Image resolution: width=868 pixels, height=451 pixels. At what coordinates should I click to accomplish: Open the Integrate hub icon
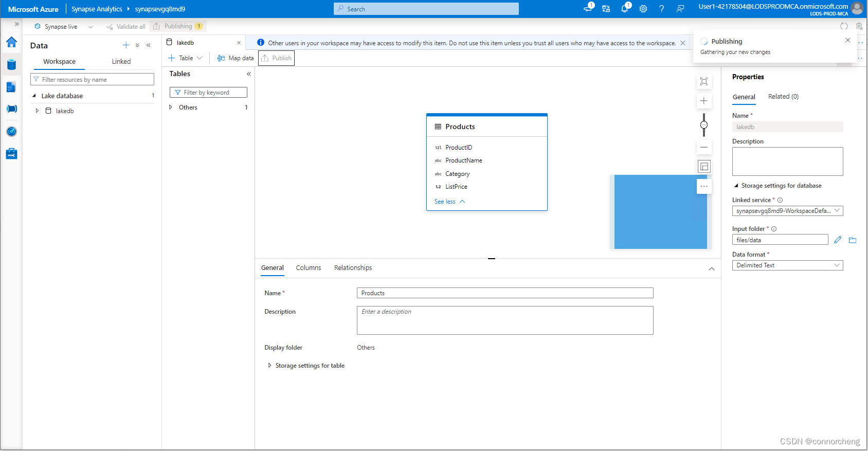point(11,109)
